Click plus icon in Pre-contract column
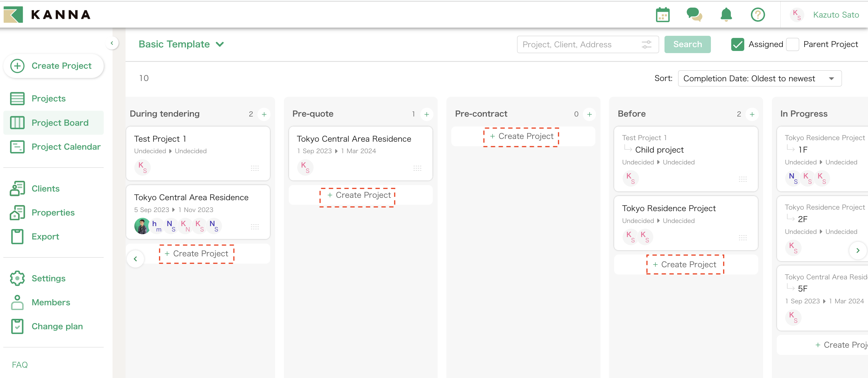 (589, 114)
